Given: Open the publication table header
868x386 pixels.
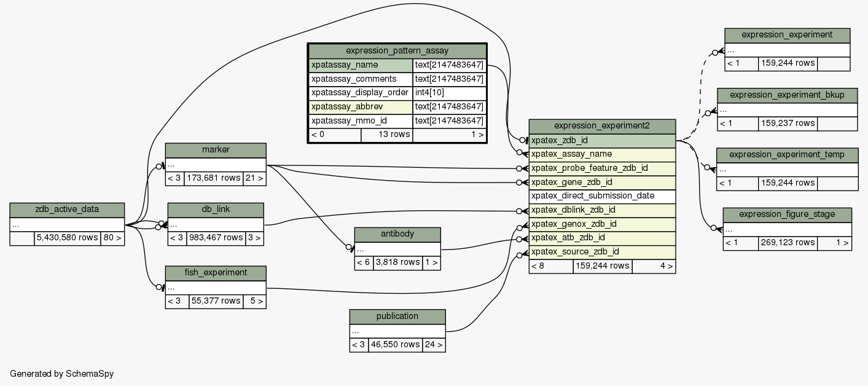Looking at the screenshot, I should 397,317.
